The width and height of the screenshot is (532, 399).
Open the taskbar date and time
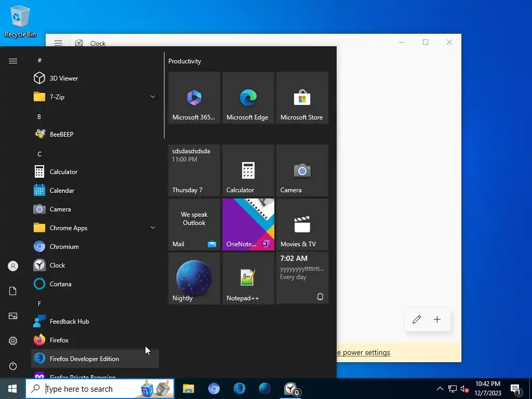(488, 389)
